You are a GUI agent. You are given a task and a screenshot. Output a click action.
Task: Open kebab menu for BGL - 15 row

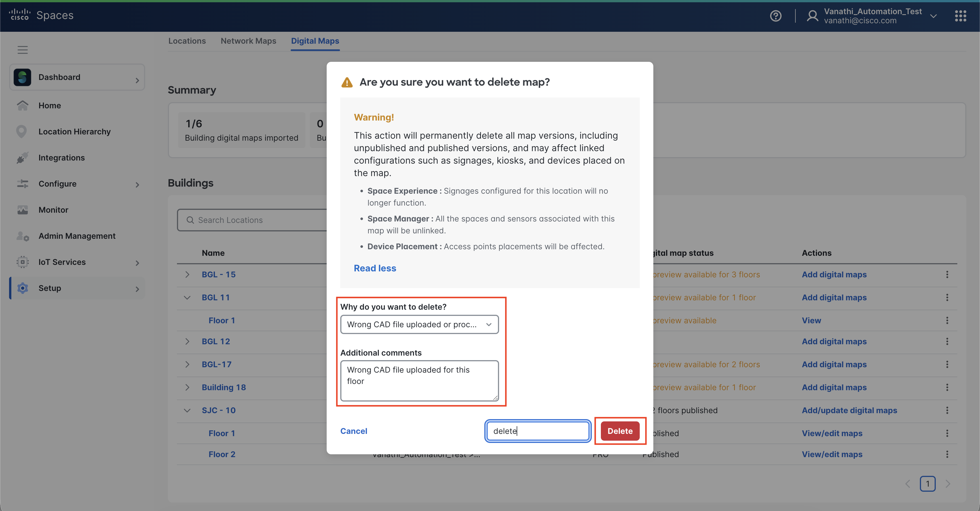click(947, 275)
